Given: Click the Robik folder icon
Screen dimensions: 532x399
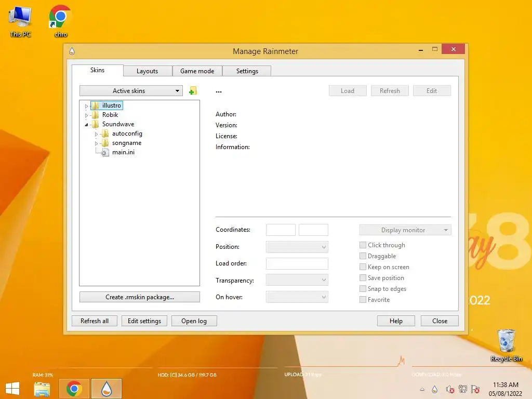Looking at the screenshot, I should (96, 115).
